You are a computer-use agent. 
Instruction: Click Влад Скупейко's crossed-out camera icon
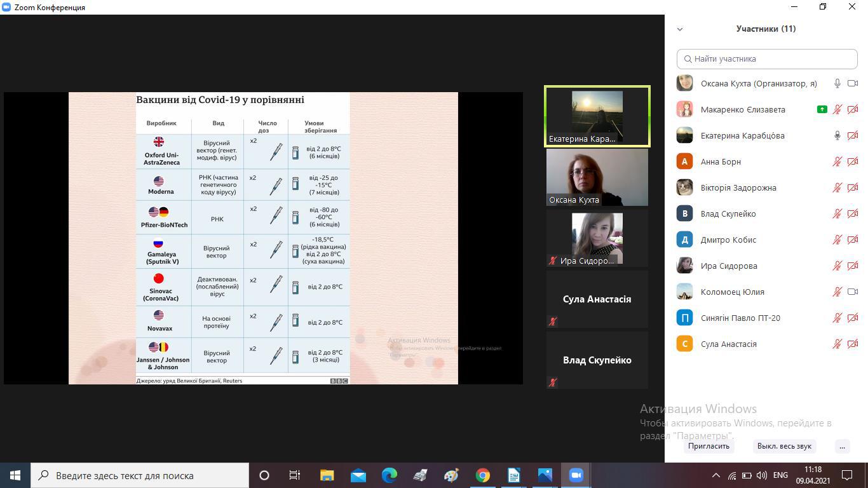point(853,213)
